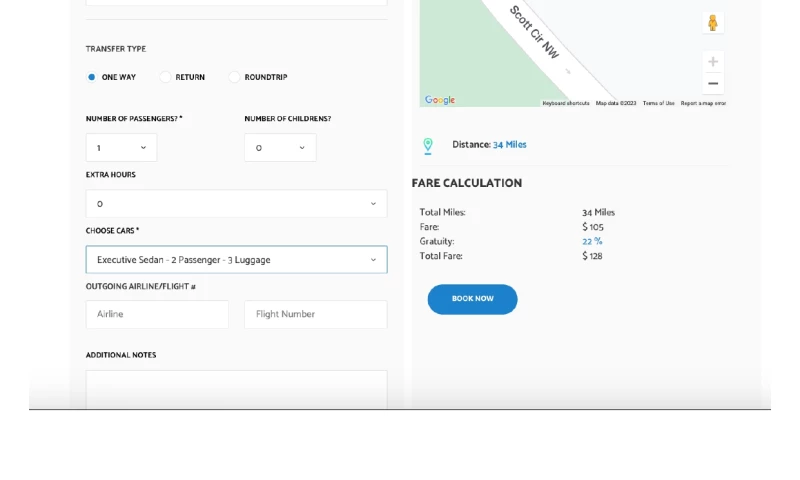Open the Choose Cars dropdown

236,260
